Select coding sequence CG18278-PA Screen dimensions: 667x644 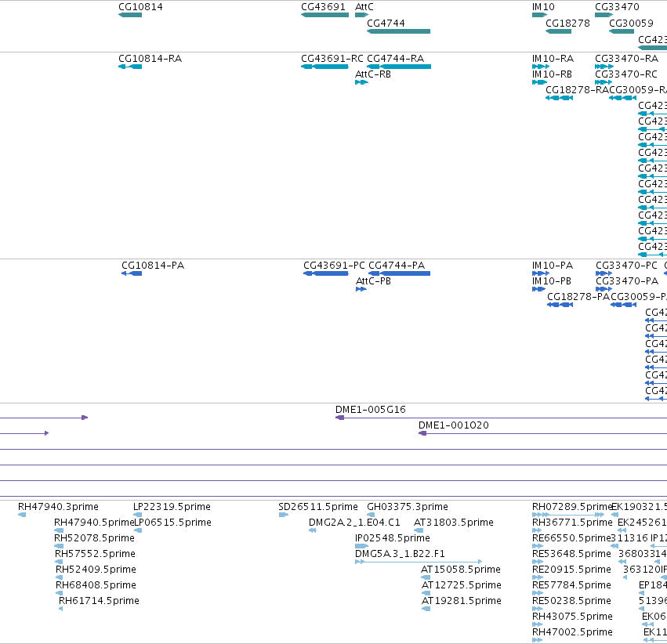click(x=560, y=304)
